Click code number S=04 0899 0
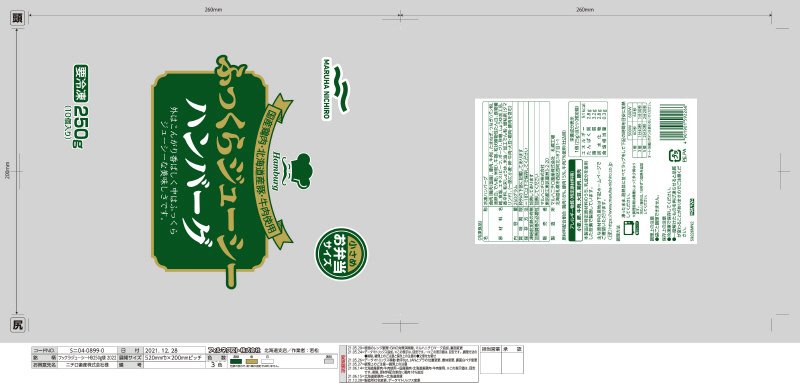 (x=87, y=350)
